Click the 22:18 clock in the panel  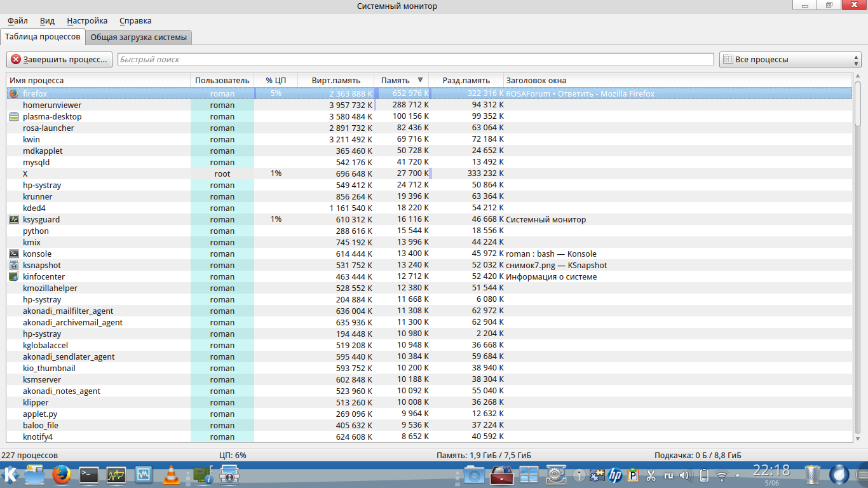[771, 471]
